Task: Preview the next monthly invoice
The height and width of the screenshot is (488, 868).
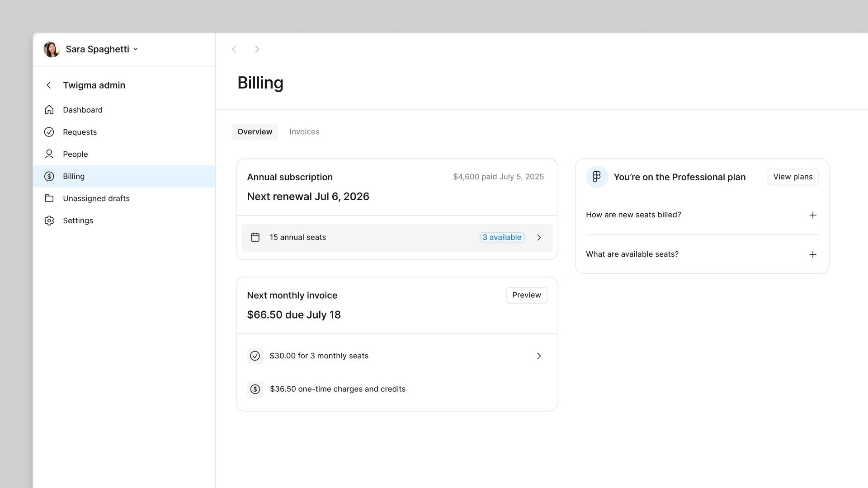Action: (x=526, y=295)
